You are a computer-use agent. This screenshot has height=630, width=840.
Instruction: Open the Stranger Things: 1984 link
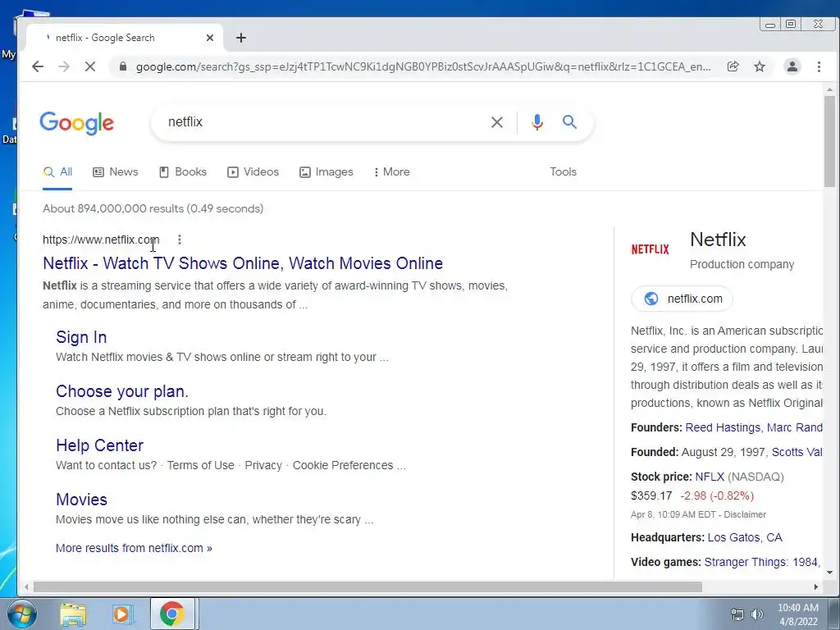point(762,562)
